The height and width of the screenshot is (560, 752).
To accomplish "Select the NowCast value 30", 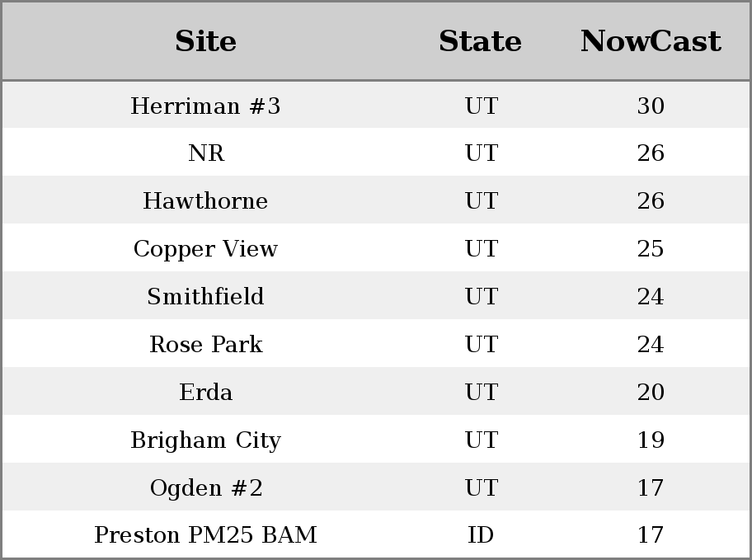I will (651, 106).
